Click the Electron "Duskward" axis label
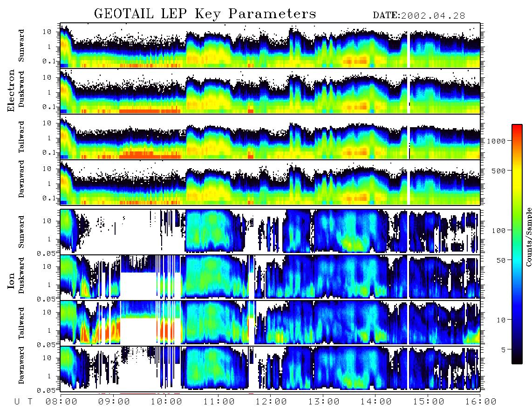This screenshot has height=410, width=532. tap(21, 89)
